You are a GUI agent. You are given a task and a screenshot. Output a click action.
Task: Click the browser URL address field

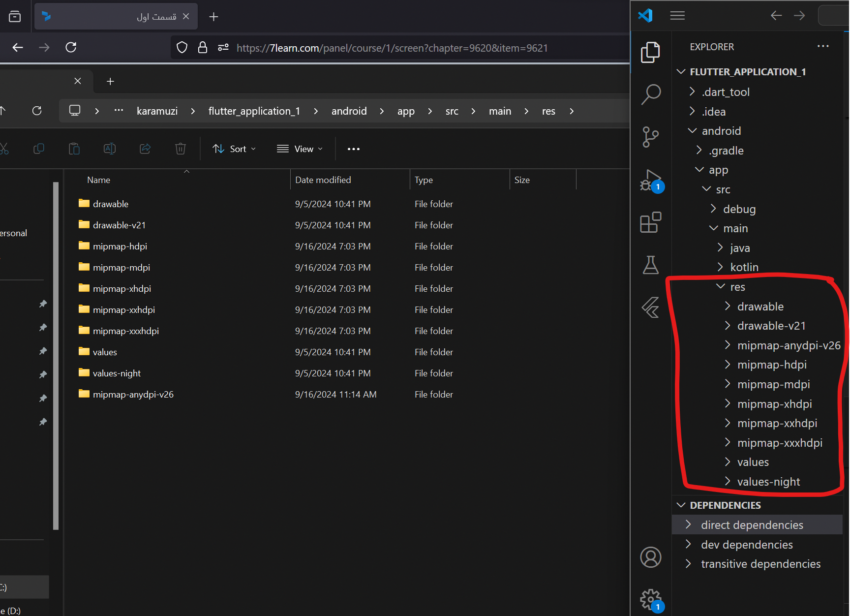pos(392,48)
